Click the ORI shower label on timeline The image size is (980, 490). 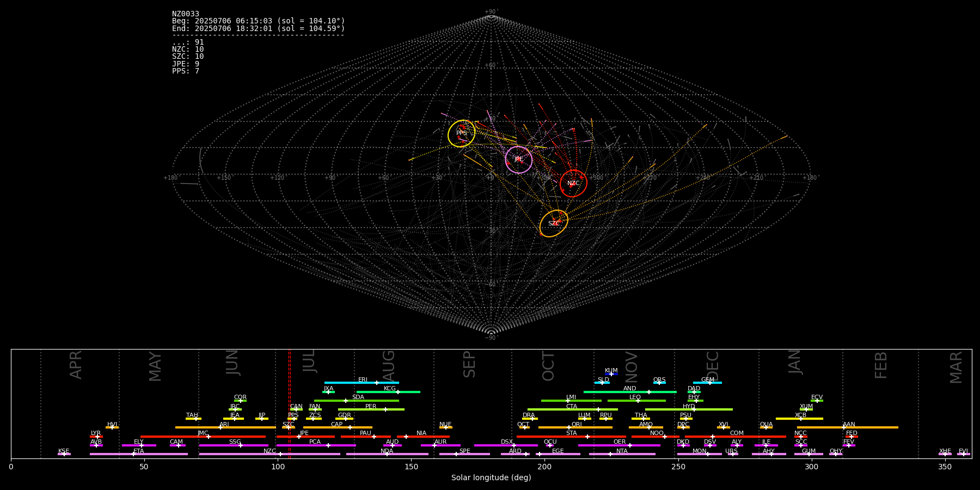tap(577, 425)
